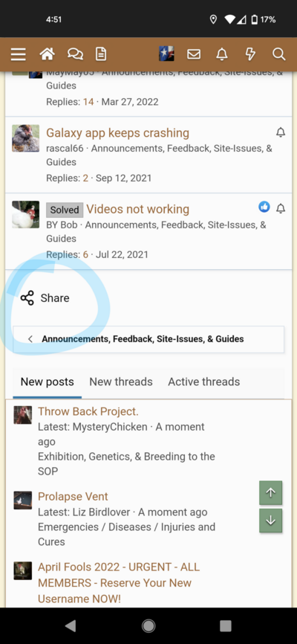Click the blue like badge on Videos thread
297x644 pixels.
[264, 207]
